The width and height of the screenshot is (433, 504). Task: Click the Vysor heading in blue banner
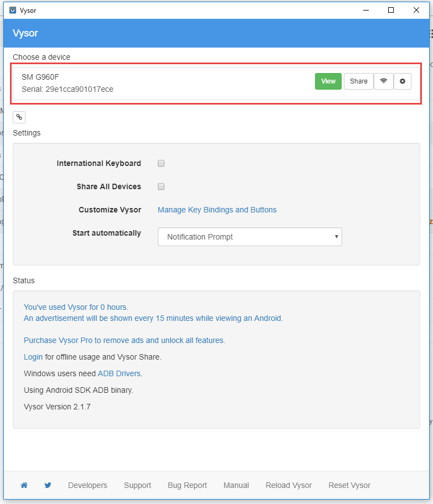(x=25, y=33)
